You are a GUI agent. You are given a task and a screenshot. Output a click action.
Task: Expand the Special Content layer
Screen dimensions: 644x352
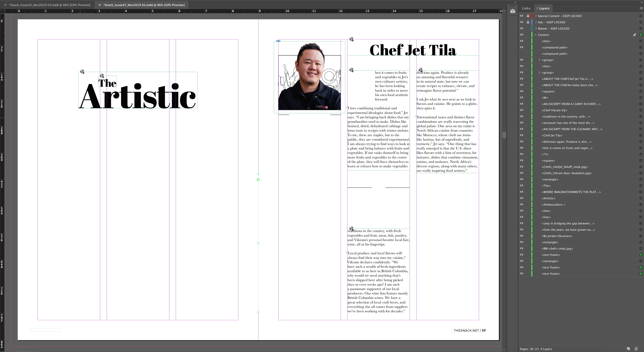coord(536,16)
